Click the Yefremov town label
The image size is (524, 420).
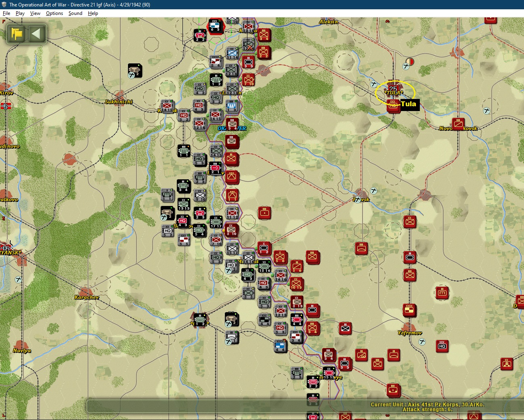click(x=410, y=333)
